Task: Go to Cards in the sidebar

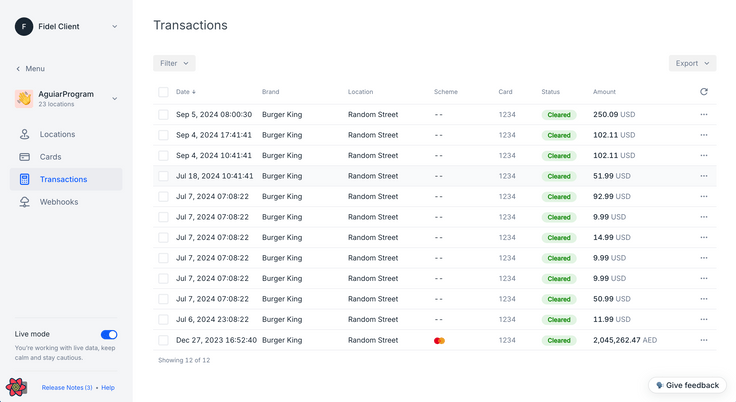Action: [x=66, y=157]
